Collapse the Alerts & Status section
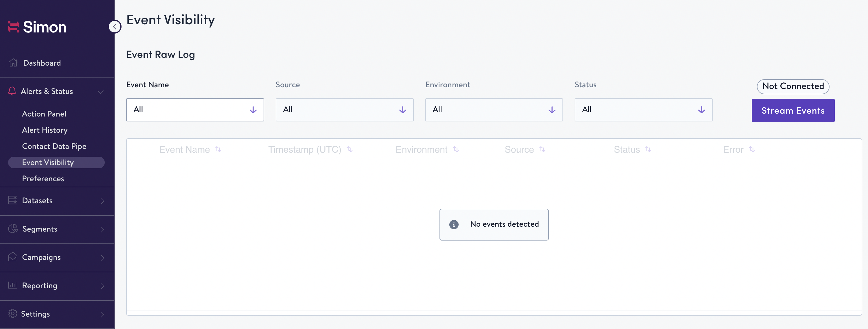The width and height of the screenshot is (868, 329). [x=100, y=92]
